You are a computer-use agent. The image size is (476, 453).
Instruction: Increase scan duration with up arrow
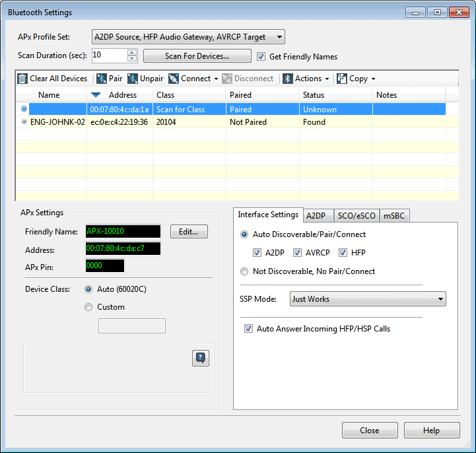pyautogui.click(x=132, y=53)
